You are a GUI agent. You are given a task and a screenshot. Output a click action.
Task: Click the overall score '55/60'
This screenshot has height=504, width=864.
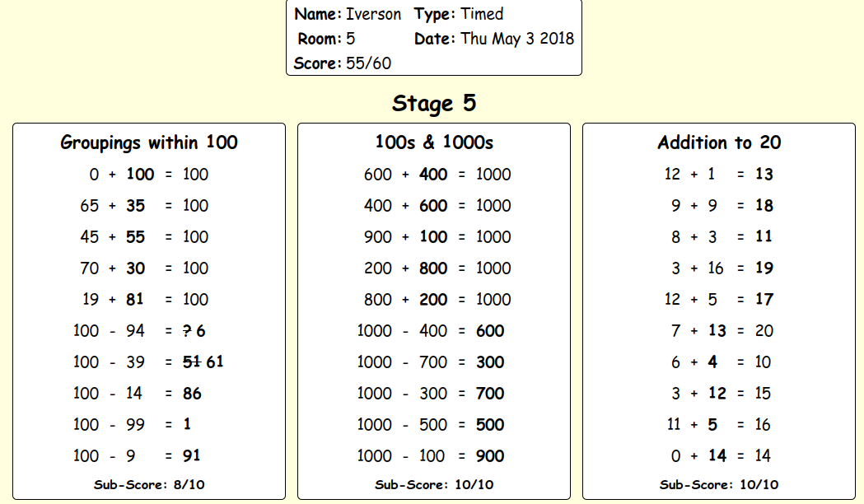tap(368, 63)
